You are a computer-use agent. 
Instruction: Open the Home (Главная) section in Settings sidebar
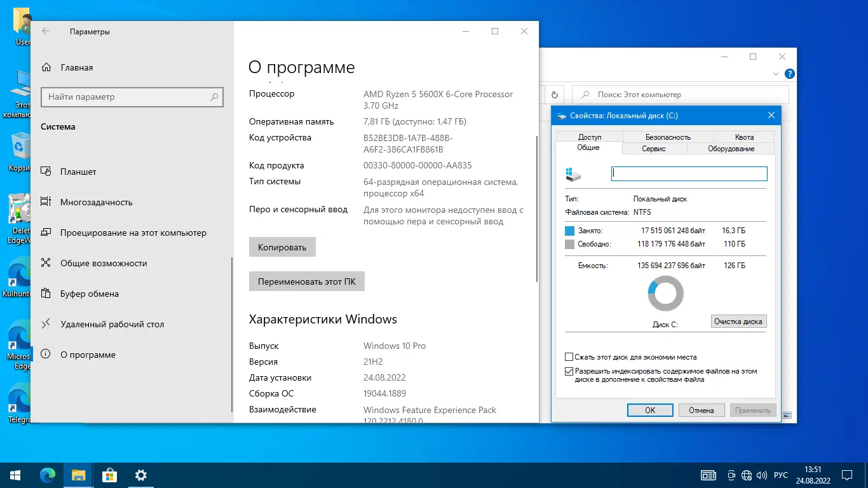tap(76, 67)
